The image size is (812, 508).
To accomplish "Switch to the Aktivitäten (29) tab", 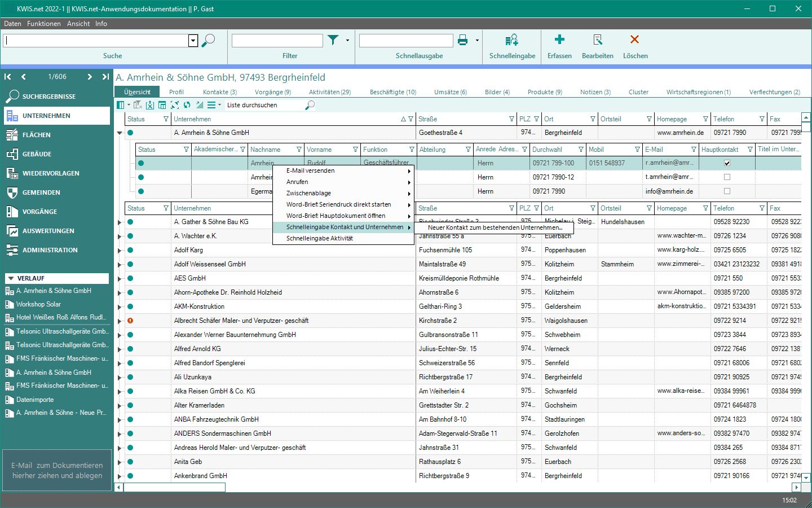I will point(330,92).
